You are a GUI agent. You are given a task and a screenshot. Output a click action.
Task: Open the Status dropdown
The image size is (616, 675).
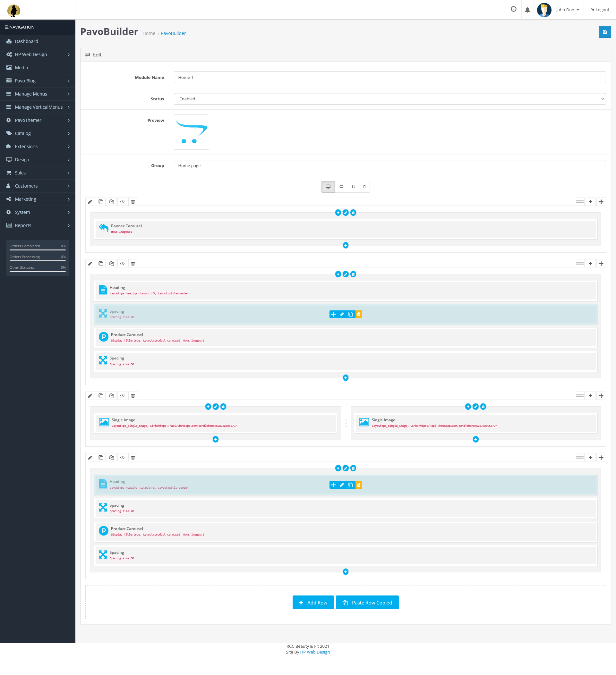tap(389, 99)
